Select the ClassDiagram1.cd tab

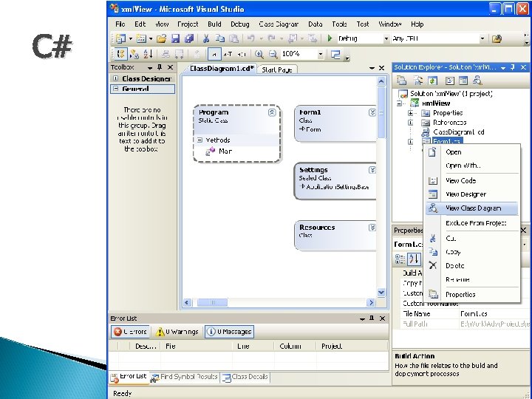tap(221, 69)
